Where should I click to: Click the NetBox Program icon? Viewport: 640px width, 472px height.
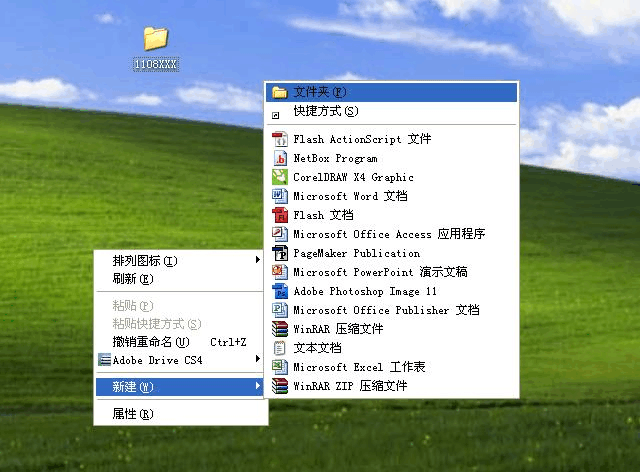280,158
